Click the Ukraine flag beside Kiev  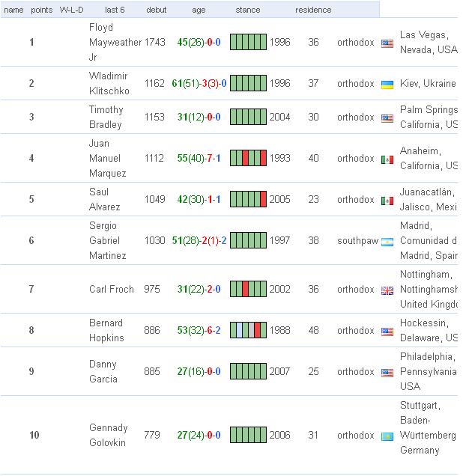387,85
